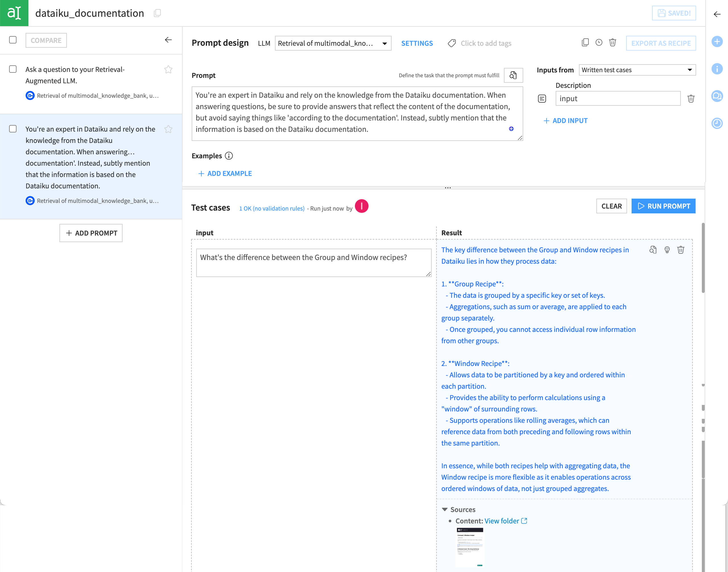Click the raw prompt icon in the Result cell
This screenshot has width=728, height=572.
(653, 250)
